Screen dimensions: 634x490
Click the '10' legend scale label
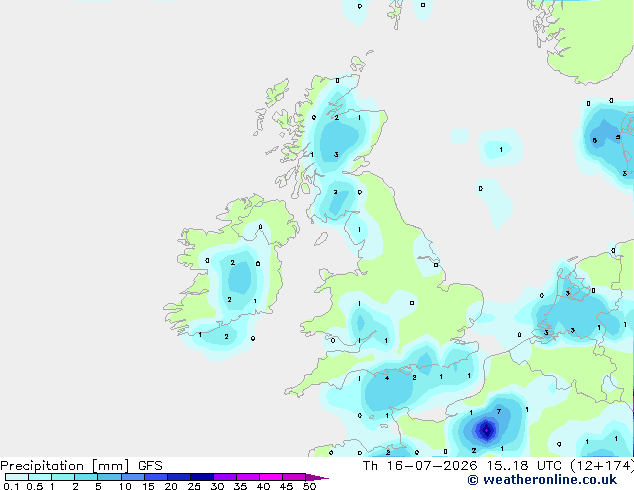[x=125, y=486]
